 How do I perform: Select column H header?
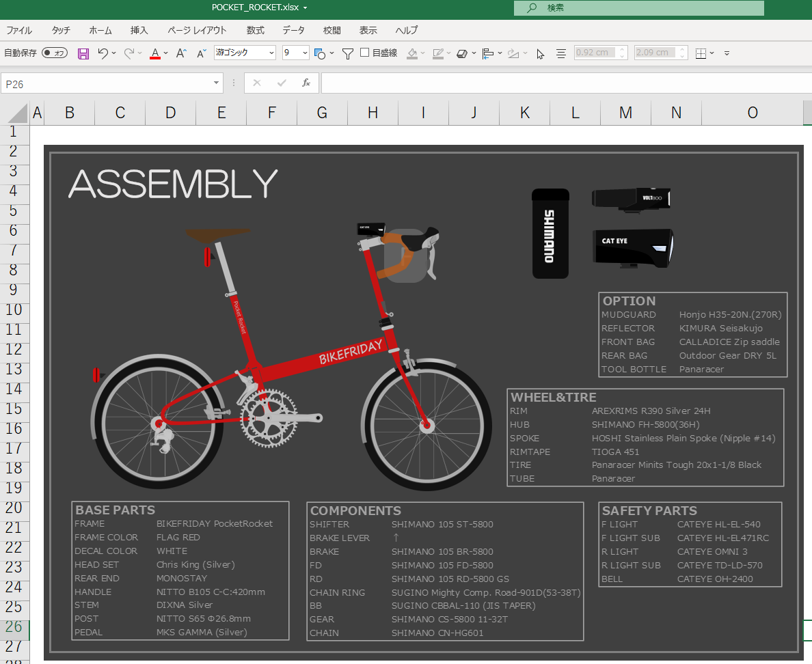(x=373, y=113)
